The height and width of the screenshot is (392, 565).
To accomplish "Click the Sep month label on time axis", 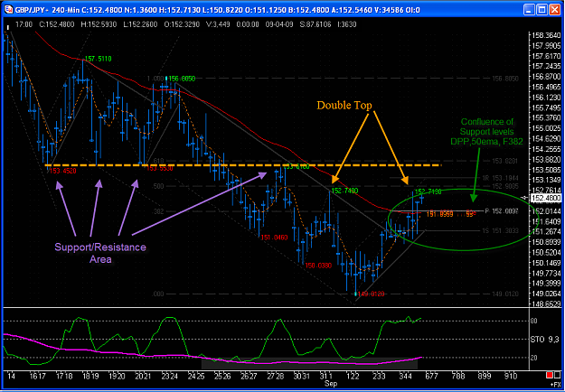I will click(331, 383).
